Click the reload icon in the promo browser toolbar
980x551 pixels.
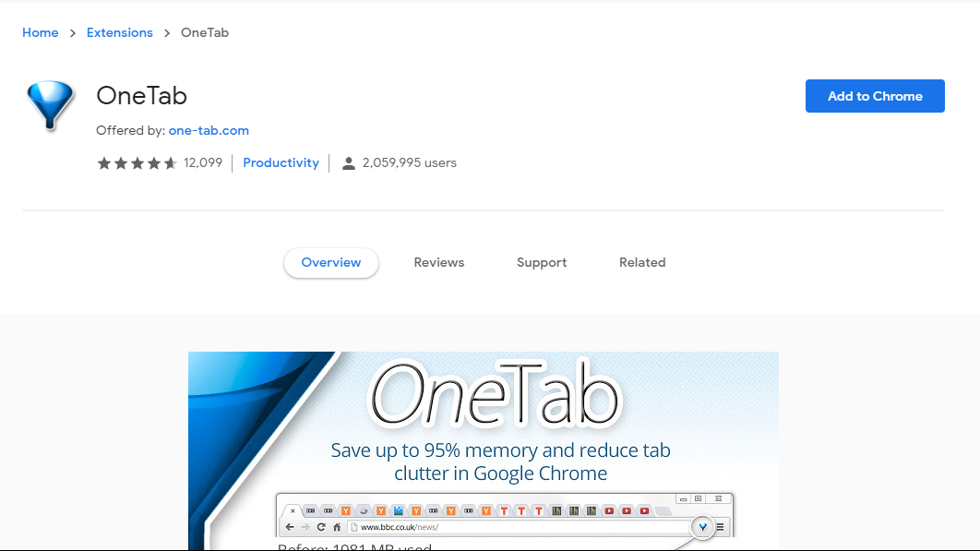320,525
